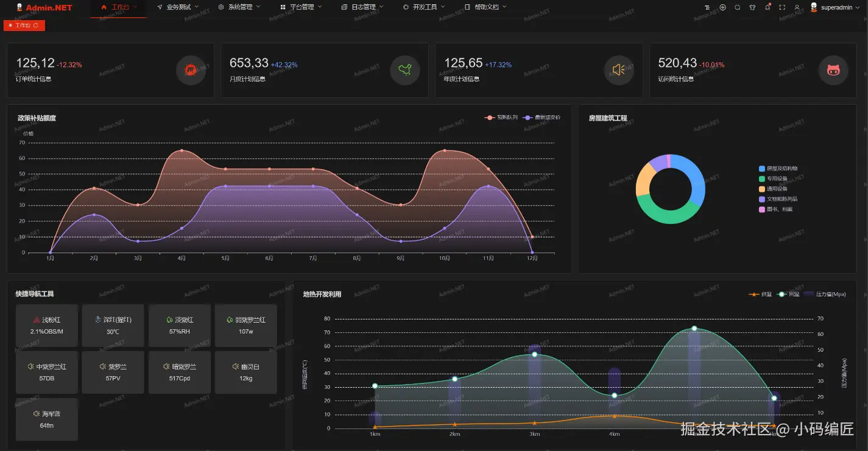Image resolution: width=868 pixels, height=451 pixels.
Task: Expand the 平台管理 menu
Action: click(302, 7)
